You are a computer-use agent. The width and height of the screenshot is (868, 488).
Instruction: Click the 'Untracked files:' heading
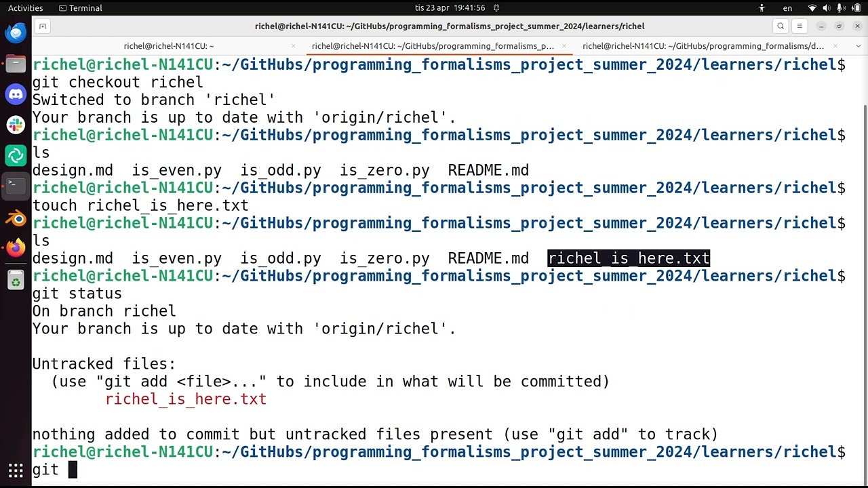[x=104, y=364]
